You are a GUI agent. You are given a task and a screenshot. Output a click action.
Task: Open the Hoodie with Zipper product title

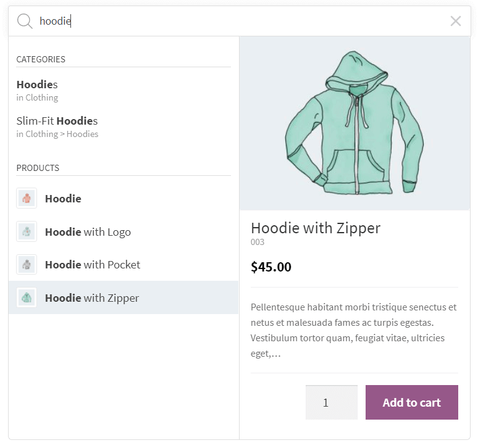(x=316, y=228)
